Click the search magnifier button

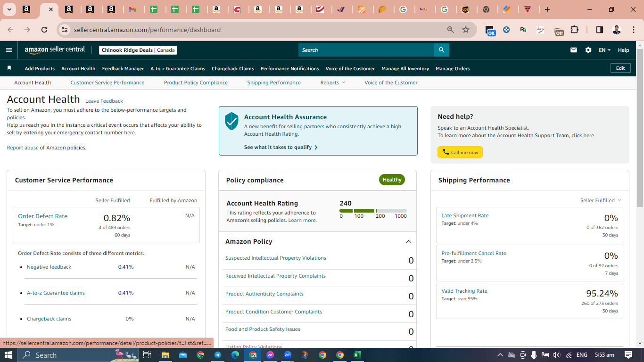click(x=441, y=50)
